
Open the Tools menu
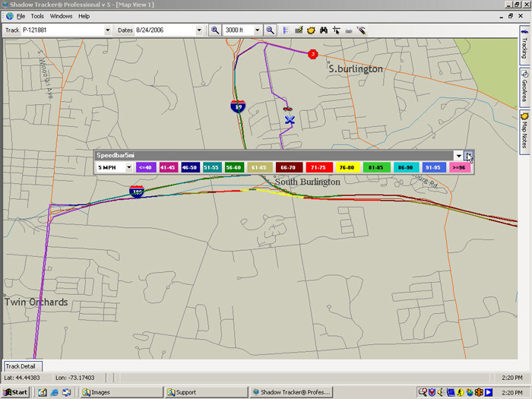click(x=37, y=16)
